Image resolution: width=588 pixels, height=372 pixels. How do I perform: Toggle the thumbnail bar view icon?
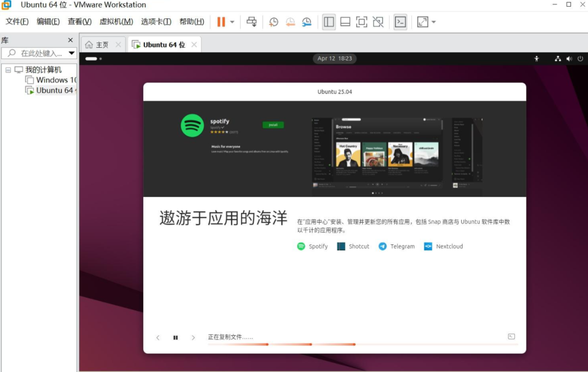pos(345,22)
